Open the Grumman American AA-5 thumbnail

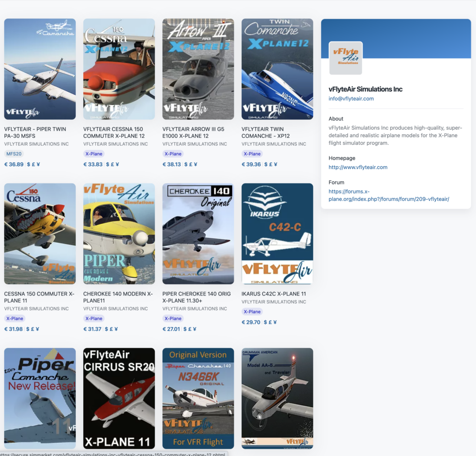pos(277,398)
